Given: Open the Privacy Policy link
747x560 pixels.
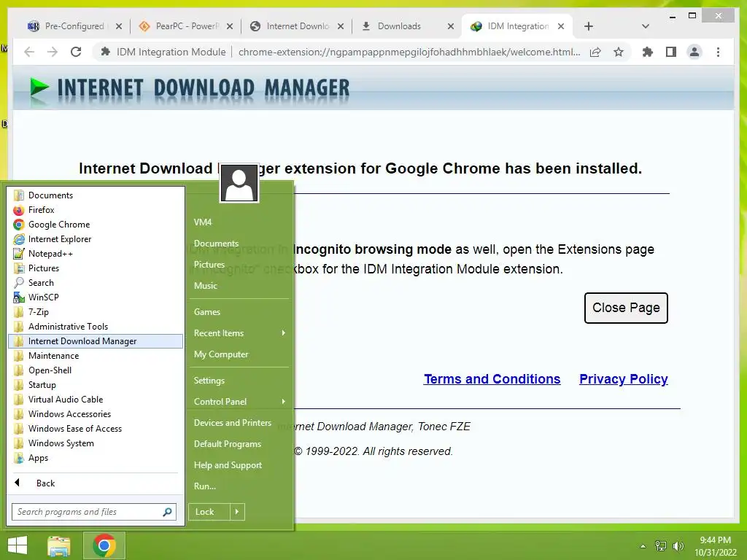Looking at the screenshot, I should tap(624, 379).
